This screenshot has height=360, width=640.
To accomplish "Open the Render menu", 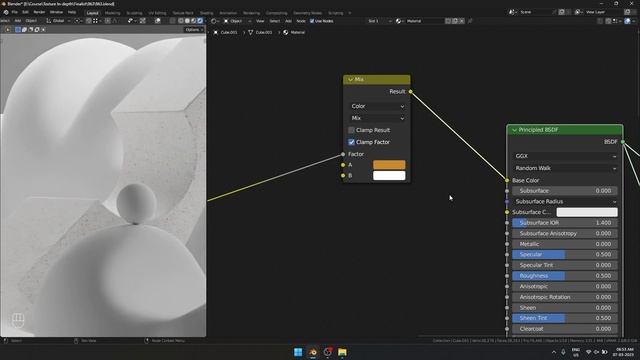I will [x=39, y=12].
